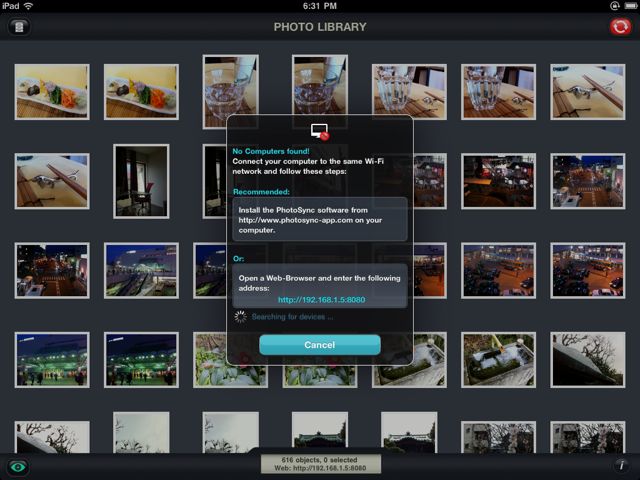Screen dimensions: 640x480
Task: Click the PHOTO LIBRARY title
Action: point(320,27)
